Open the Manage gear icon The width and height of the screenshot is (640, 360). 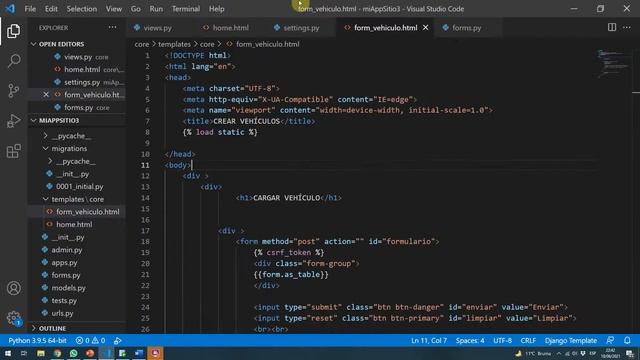pos(13,318)
